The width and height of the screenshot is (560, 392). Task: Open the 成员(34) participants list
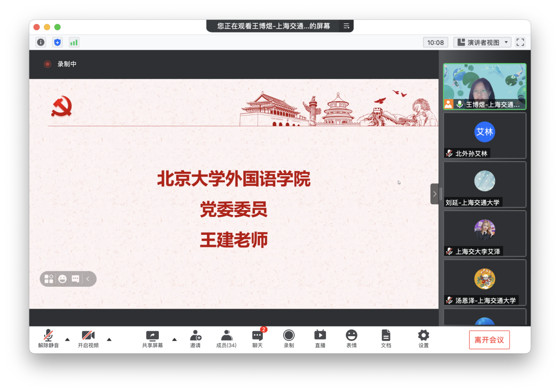226,339
